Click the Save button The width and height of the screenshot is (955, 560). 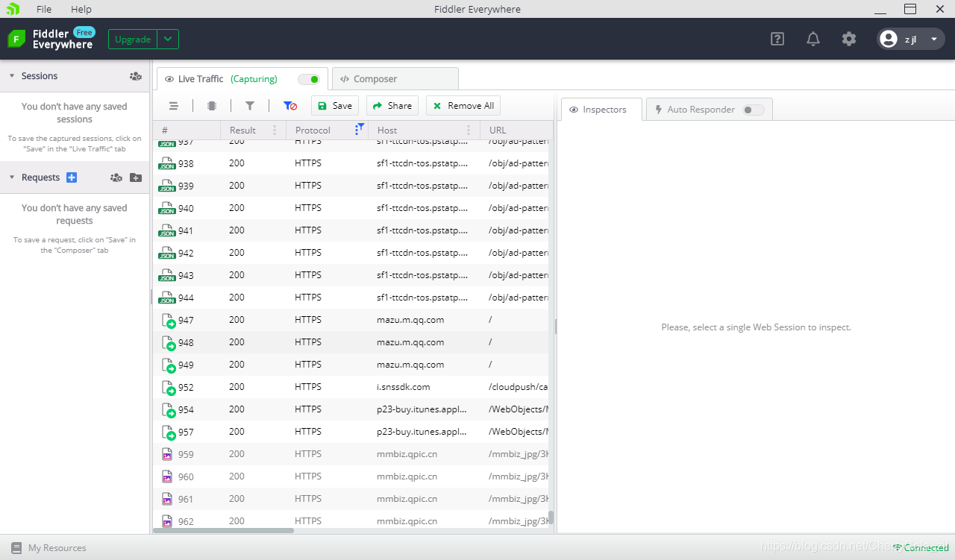pos(335,106)
